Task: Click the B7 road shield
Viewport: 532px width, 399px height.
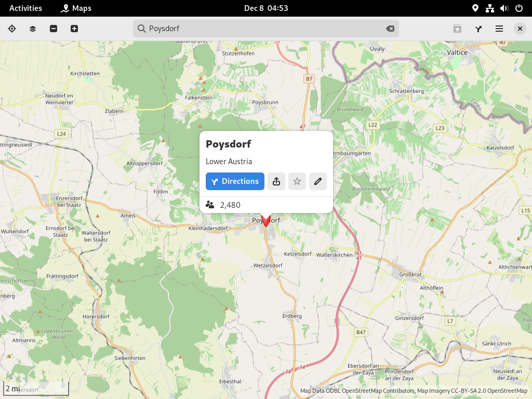Action: click(x=309, y=79)
